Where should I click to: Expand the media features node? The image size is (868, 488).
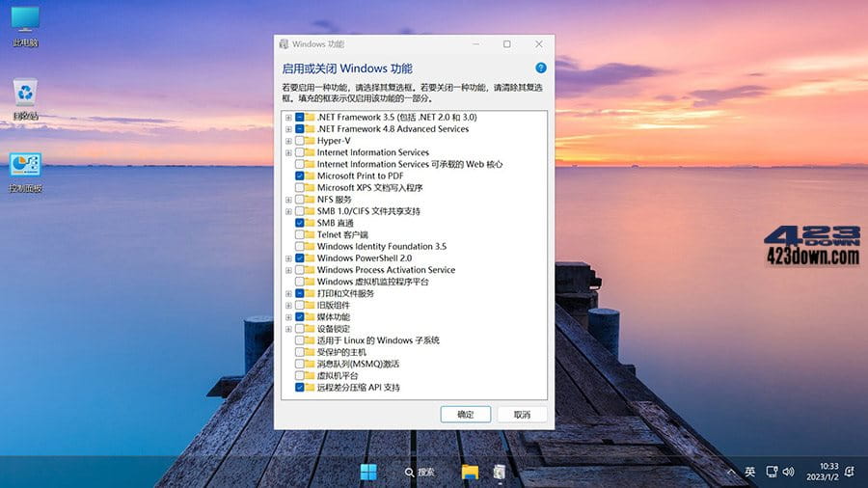(x=288, y=317)
